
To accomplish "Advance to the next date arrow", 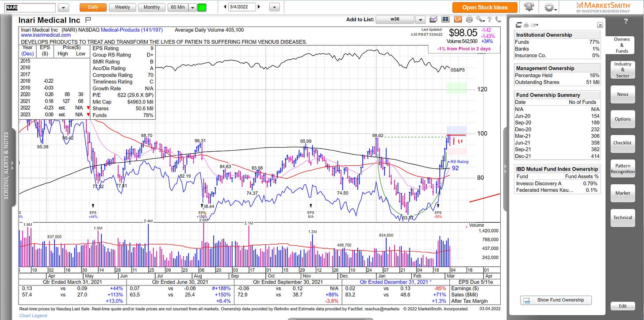I will (x=259, y=7).
